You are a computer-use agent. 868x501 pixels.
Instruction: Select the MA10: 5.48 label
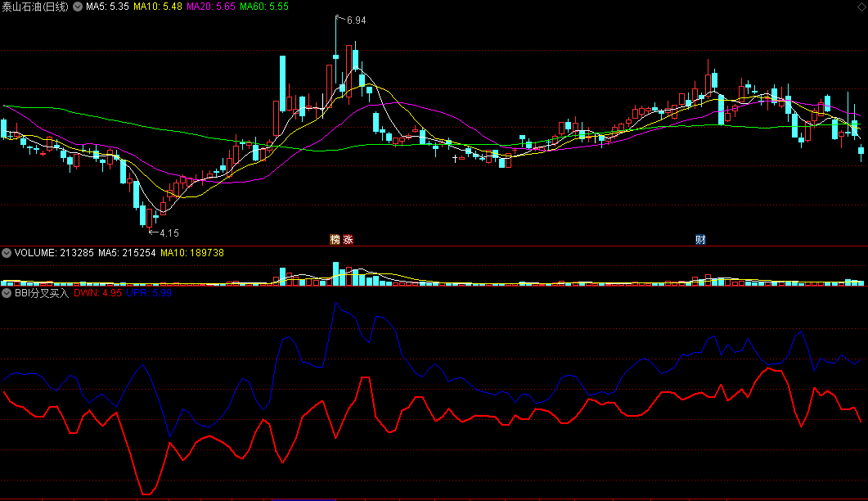pyautogui.click(x=158, y=7)
